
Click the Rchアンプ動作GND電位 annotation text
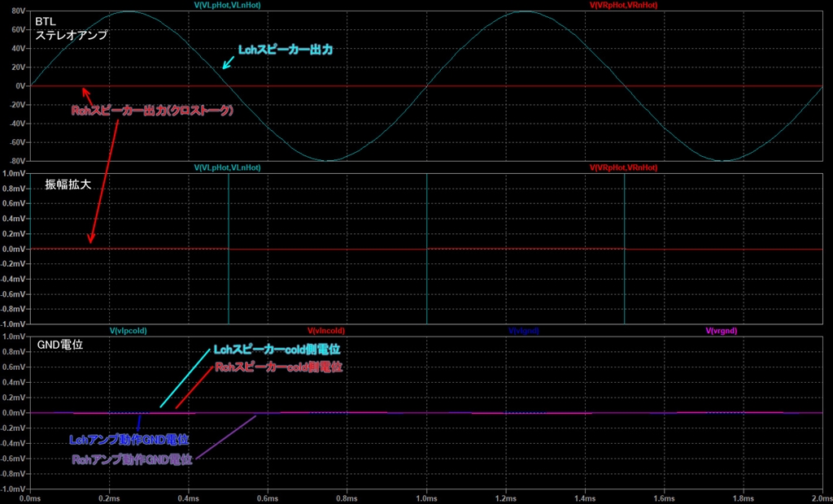coord(132,459)
